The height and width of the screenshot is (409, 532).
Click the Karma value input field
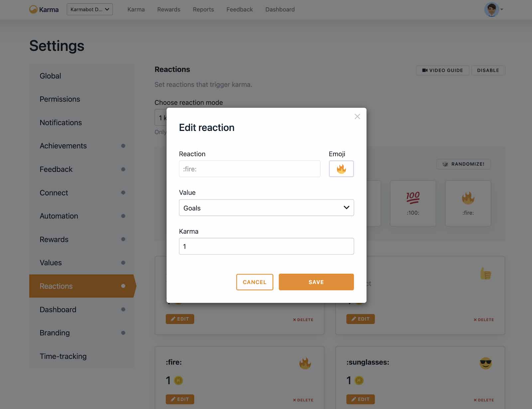click(x=266, y=246)
